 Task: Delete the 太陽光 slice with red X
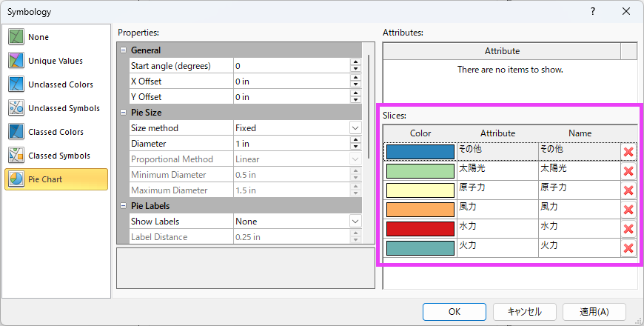coord(628,171)
